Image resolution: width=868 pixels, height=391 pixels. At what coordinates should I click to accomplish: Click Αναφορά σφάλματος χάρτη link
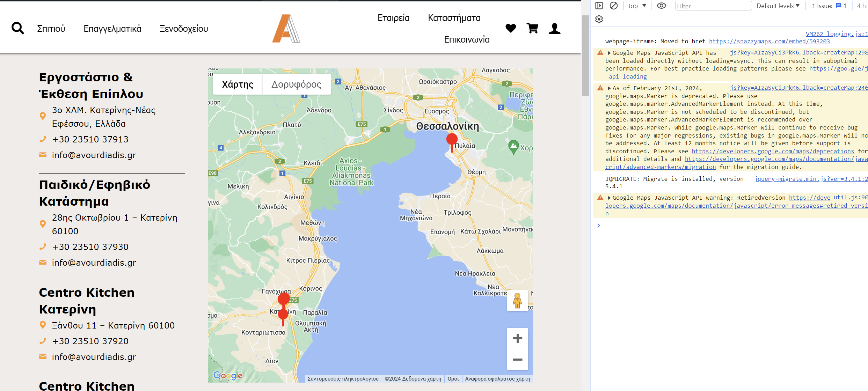coord(497,379)
